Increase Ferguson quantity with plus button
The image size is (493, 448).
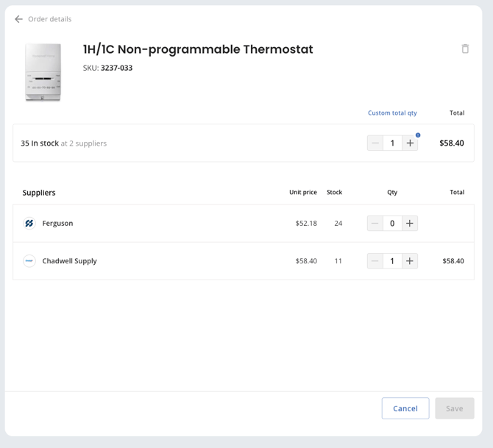(x=410, y=223)
